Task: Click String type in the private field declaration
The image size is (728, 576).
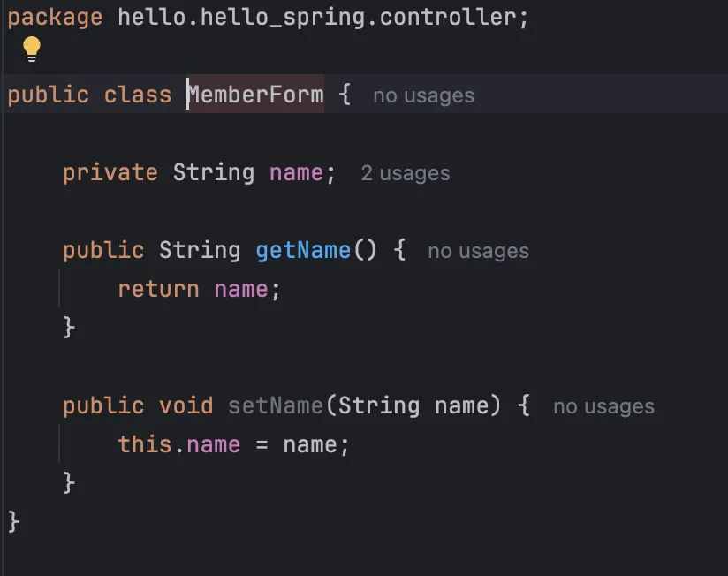Action: click(x=213, y=172)
